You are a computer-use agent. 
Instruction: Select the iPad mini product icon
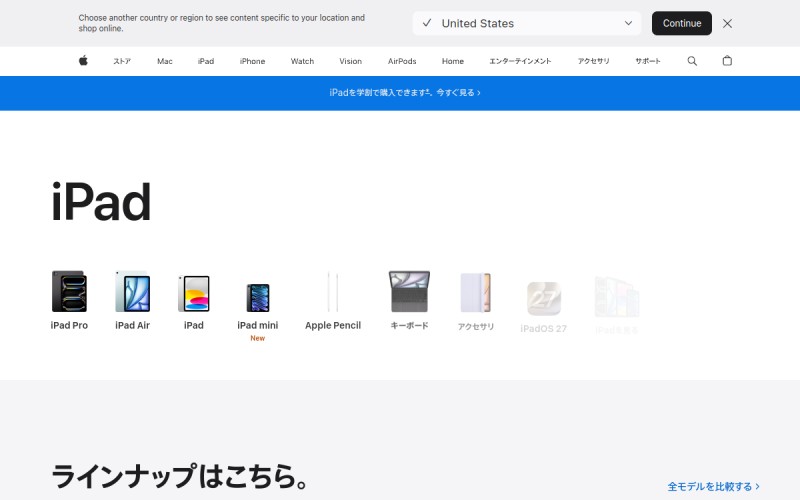coord(258,297)
